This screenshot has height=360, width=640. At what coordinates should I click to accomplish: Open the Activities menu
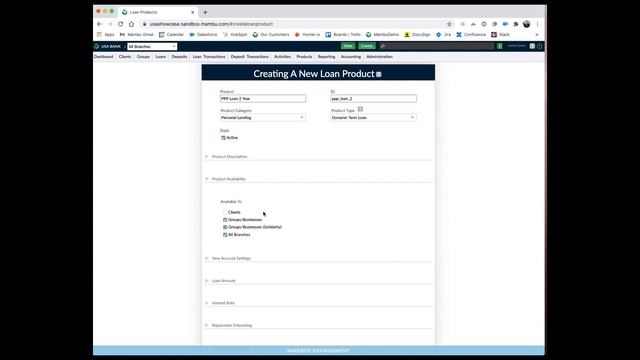click(x=282, y=57)
